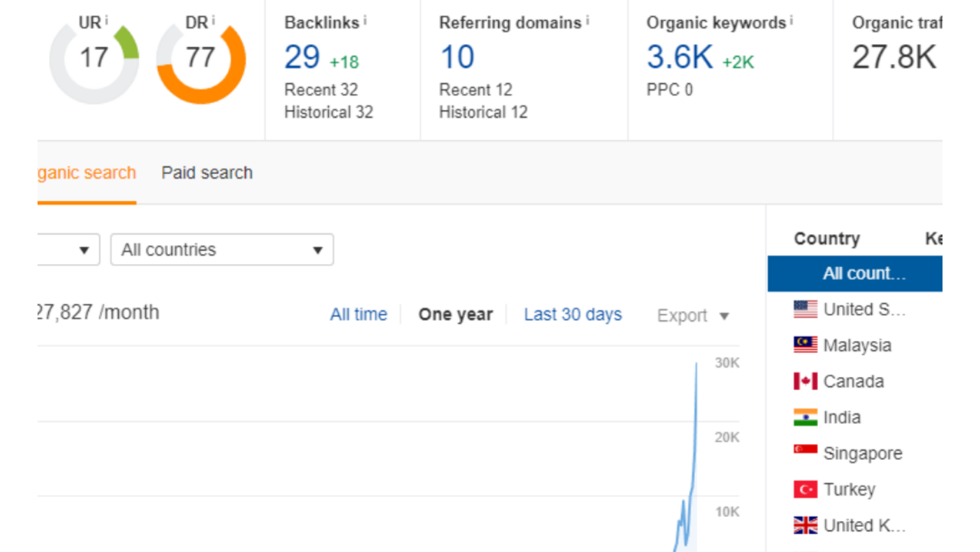Click the Organic keywords info icon
The image size is (980, 552).
791,20
